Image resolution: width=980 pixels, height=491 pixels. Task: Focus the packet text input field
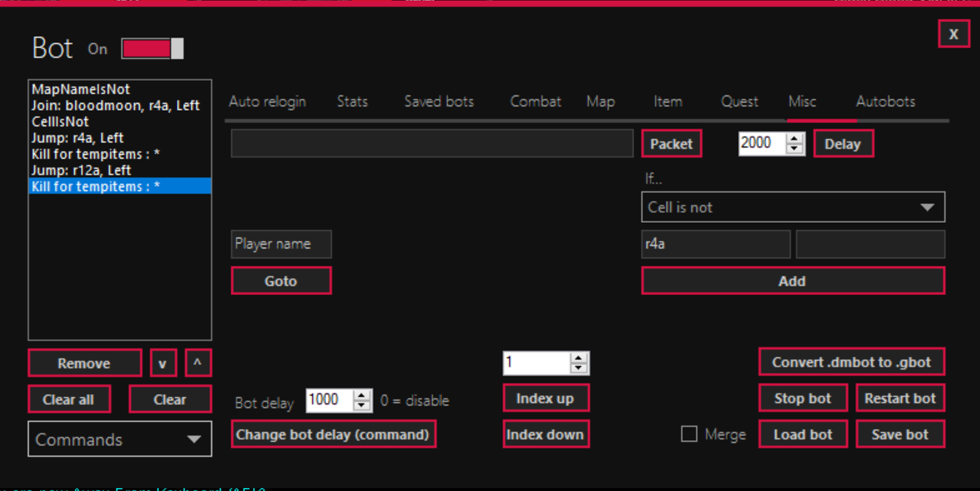pyautogui.click(x=432, y=143)
